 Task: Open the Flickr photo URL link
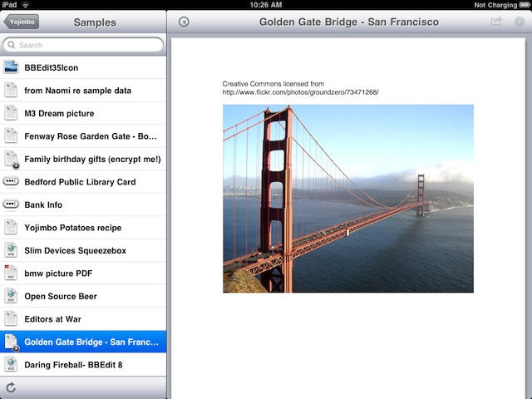coord(300,92)
